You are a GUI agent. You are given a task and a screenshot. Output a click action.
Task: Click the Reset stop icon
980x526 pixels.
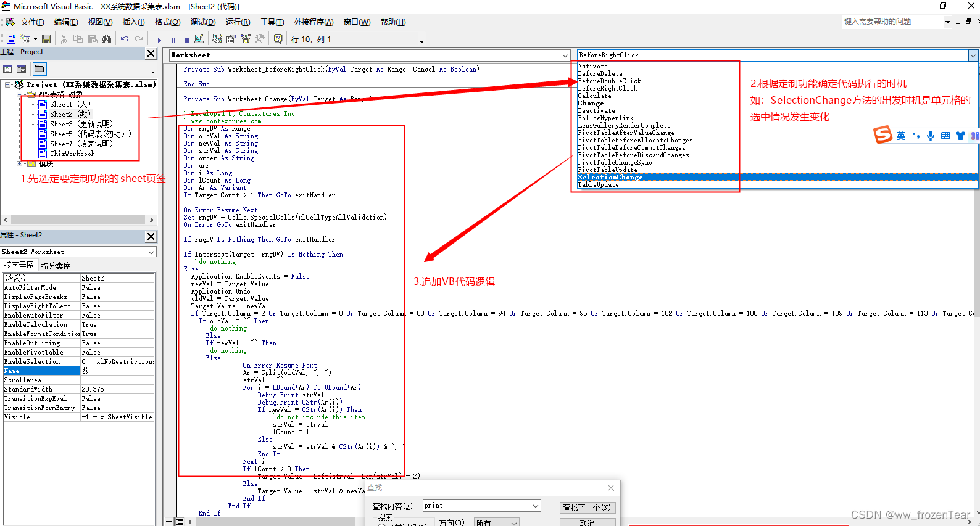tap(187, 39)
